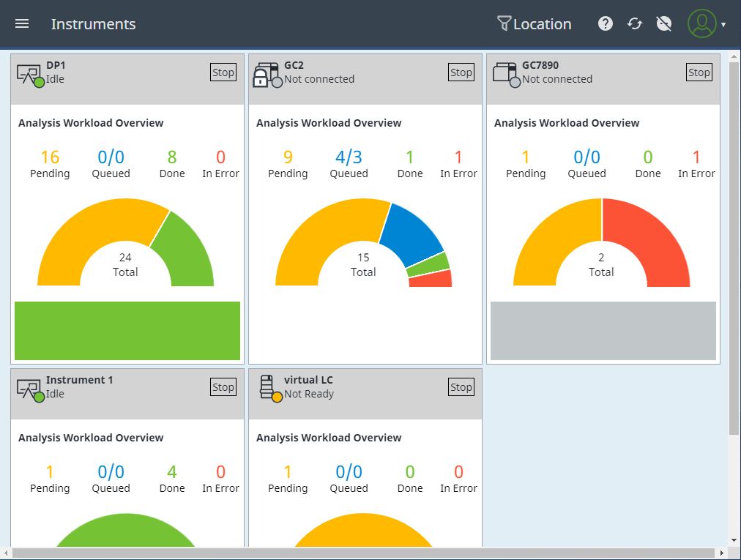Click the vertical scrollbar thumb
The image size is (741, 560).
(734, 248)
